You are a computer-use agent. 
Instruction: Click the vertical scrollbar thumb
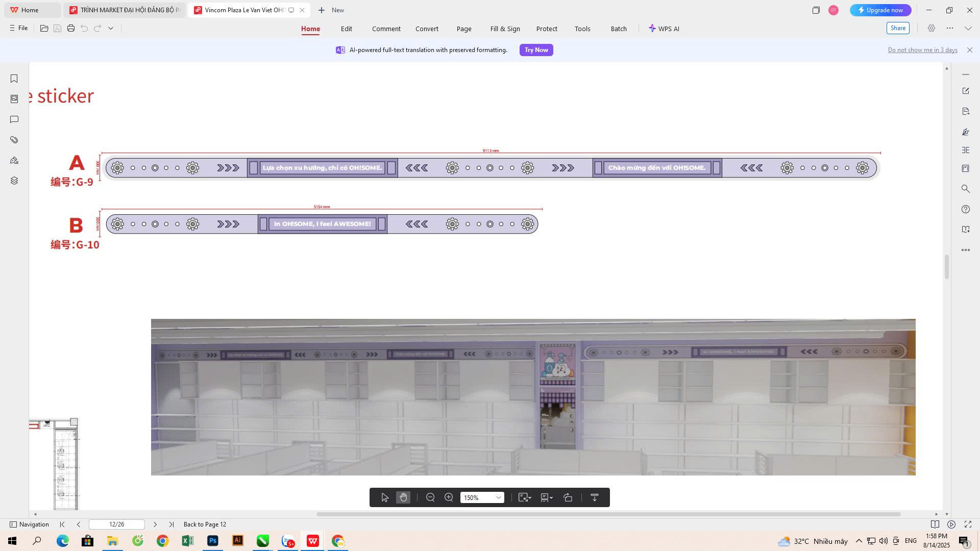click(x=947, y=267)
